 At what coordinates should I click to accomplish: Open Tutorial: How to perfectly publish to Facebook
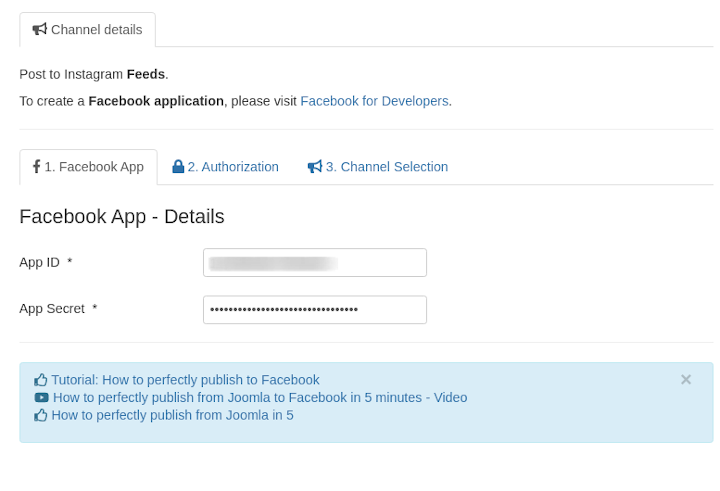point(185,380)
